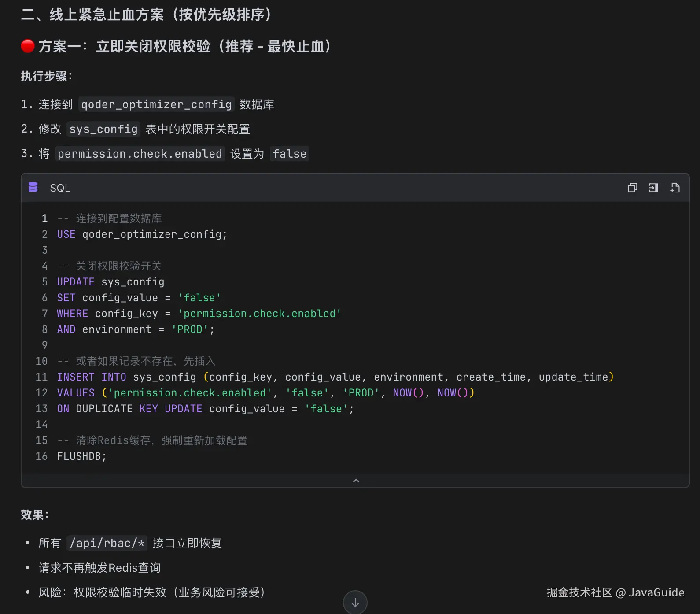Click line 13 ON DUPLICATE KEY UPDATE

click(206, 409)
